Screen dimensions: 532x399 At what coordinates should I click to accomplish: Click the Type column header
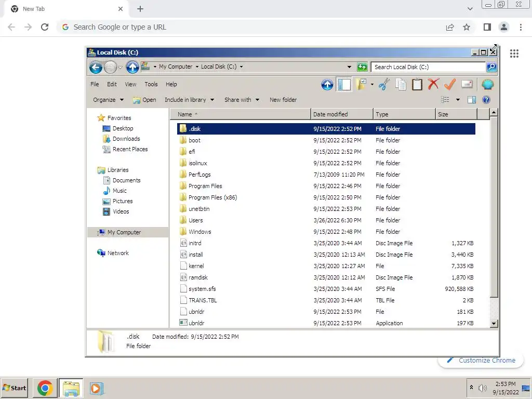click(x=404, y=114)
